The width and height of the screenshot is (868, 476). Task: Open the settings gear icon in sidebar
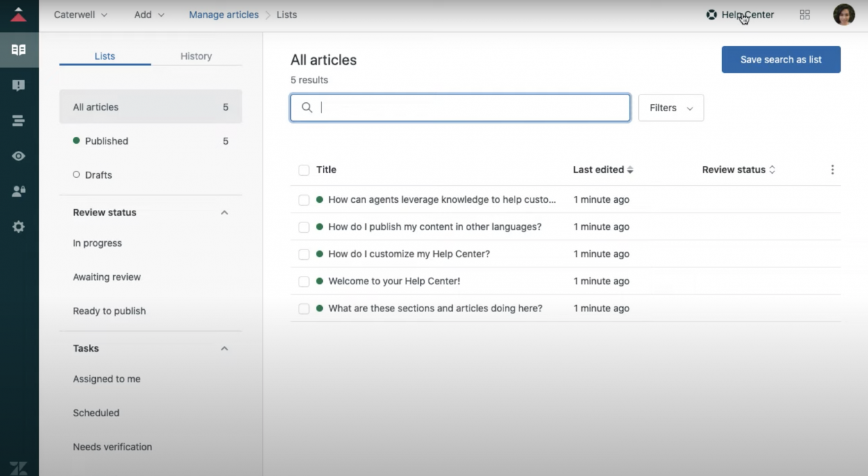point(19,227)
